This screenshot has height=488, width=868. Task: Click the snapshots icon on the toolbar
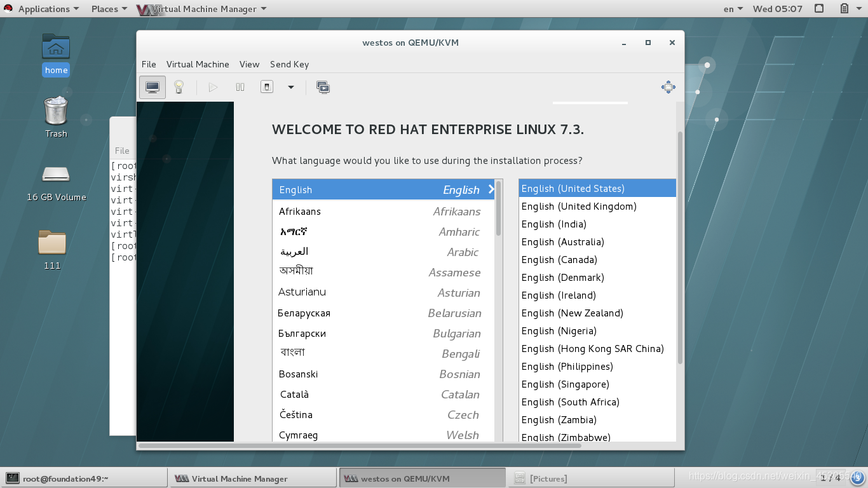point(323,87)
